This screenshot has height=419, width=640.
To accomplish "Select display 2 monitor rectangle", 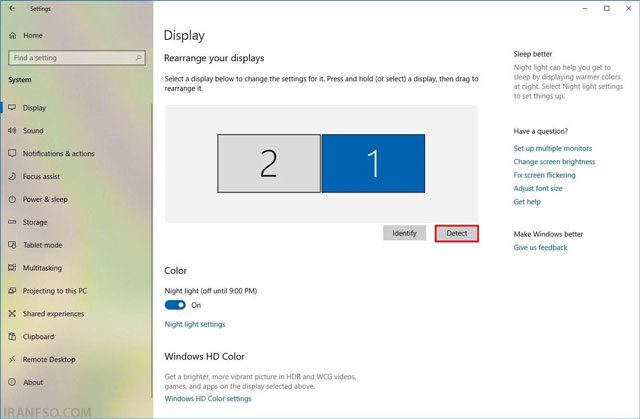I will click(x=269, y=164).
